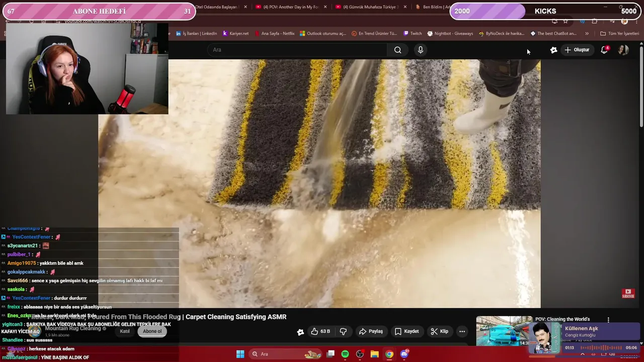Open En Trend Ürünler bookmark

click(x=374, y=34)
